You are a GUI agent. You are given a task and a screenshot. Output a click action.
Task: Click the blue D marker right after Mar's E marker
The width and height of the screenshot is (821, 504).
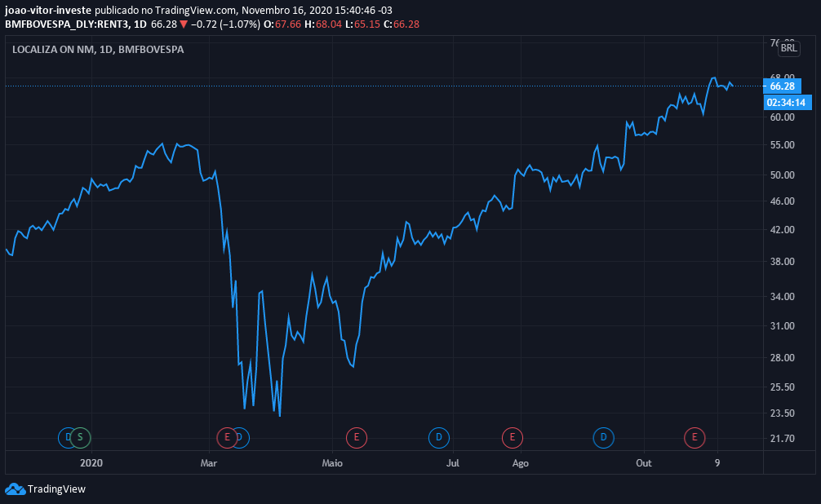pos(242,437)
